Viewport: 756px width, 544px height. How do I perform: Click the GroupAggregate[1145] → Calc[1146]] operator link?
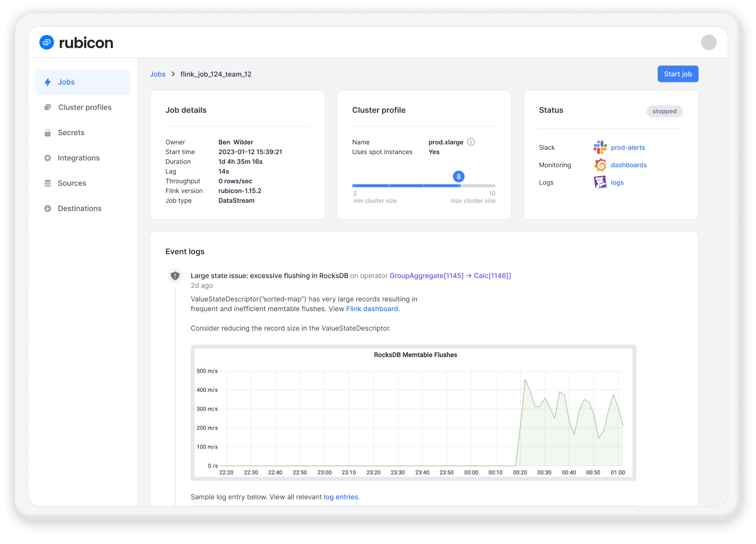(450, 276)
